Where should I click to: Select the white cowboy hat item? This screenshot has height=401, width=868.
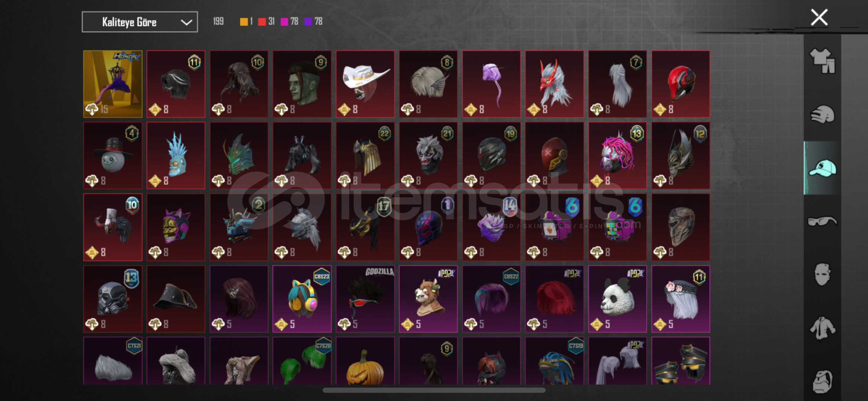pyautogui.click(x=365, y=84)
